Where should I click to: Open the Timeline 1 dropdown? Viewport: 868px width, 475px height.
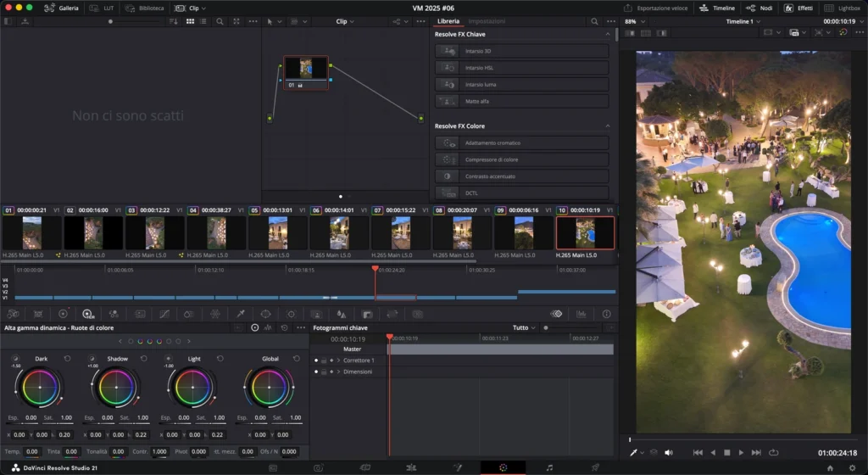point(743,21)
